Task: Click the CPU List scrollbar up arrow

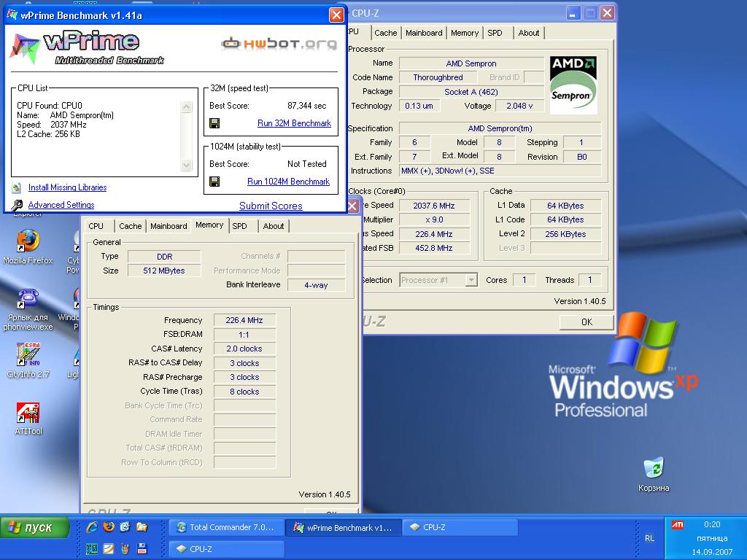Action: pyautogui.click(x=186, y=106)
